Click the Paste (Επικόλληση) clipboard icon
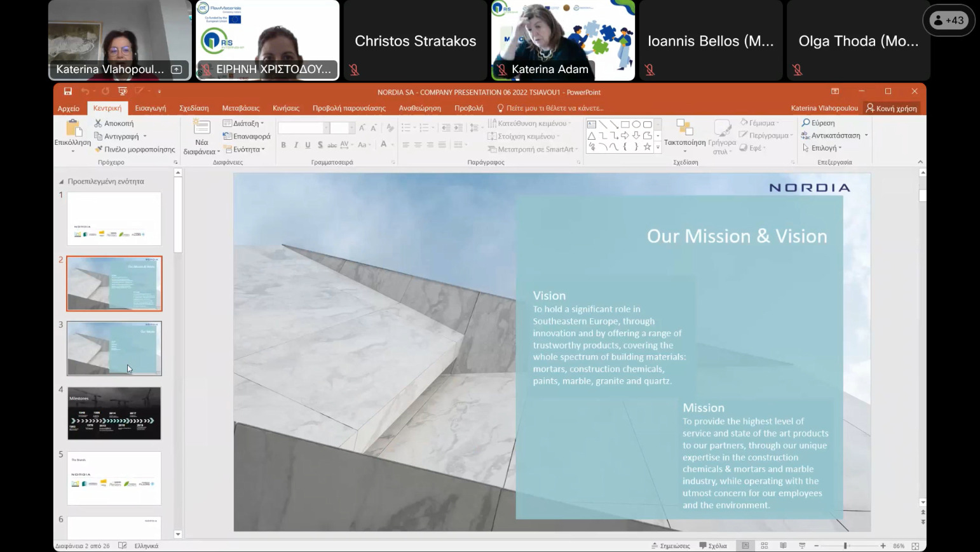 coord(74,129)
